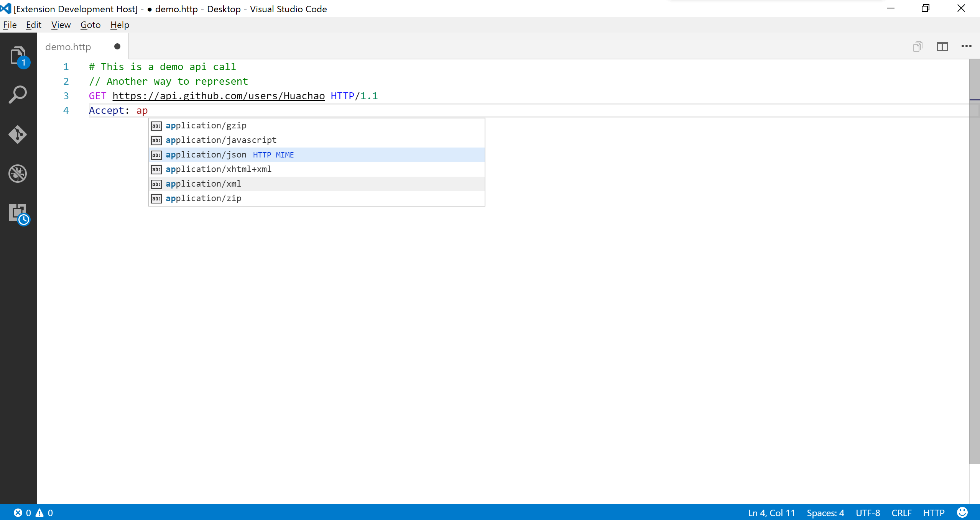
Task: Click the demo.http tab label
Action: point(69,46)
